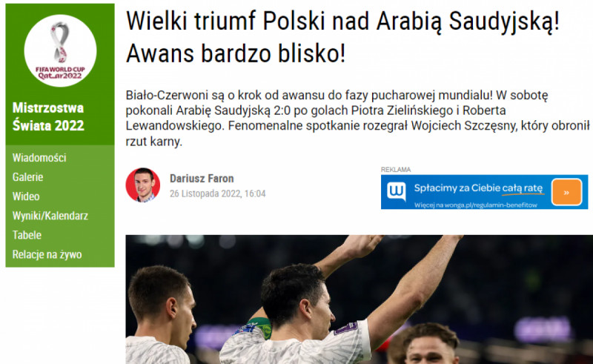Image resolution: width=593 pixels, height=364 pixels.
Task: Click the Mistrzostwa Świata 2022 heading
Action: pyautogui.click(x=48, y=116)
